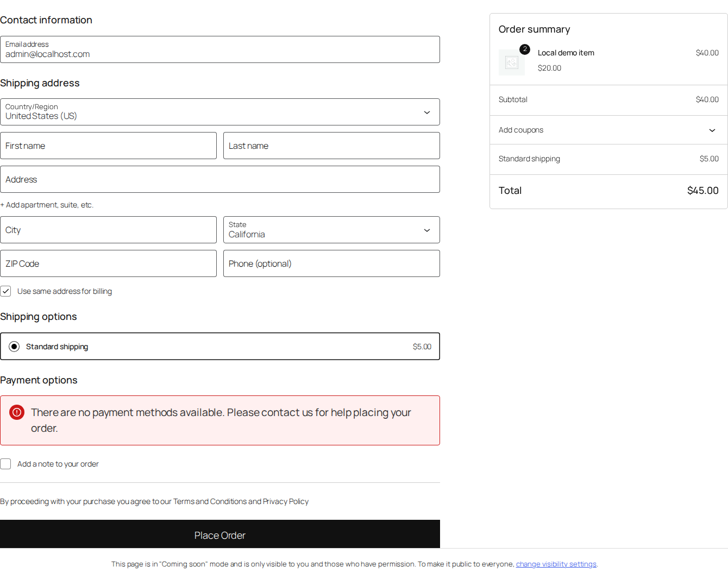Click the Total amount $45.00
Viewport: 728px width, 579px height.
coord(702,191)
